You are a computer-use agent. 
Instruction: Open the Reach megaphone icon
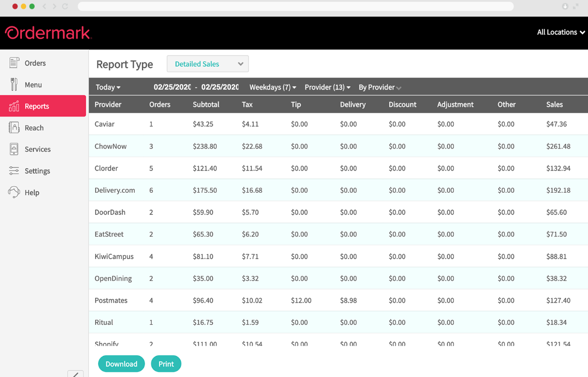point(14,127)
